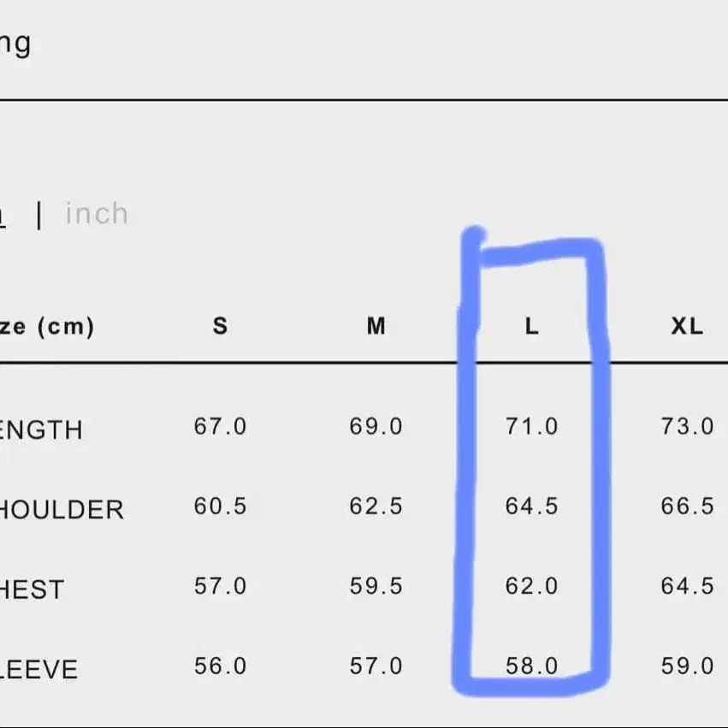Click the SLEEVE row label
This screenshot has height=728, width=728.
pyautogui.click(x=38, y=669)
